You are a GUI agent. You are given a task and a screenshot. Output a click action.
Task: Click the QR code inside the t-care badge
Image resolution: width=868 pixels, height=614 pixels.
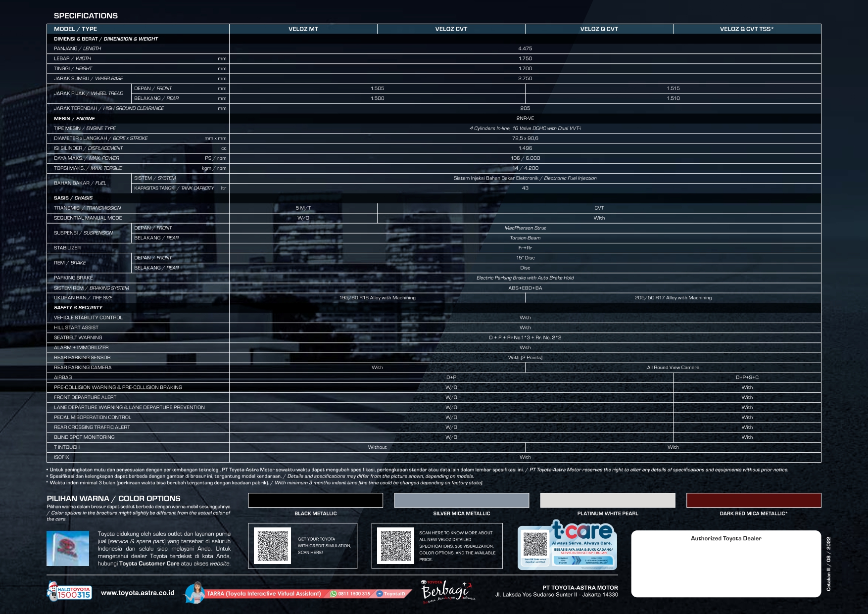[535, 544]
